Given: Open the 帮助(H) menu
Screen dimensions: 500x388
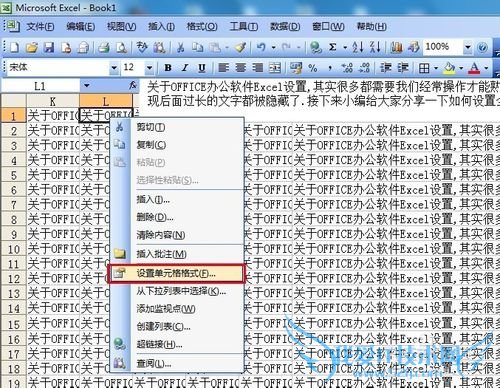Looking at the screenshot, I should point(372,26).
